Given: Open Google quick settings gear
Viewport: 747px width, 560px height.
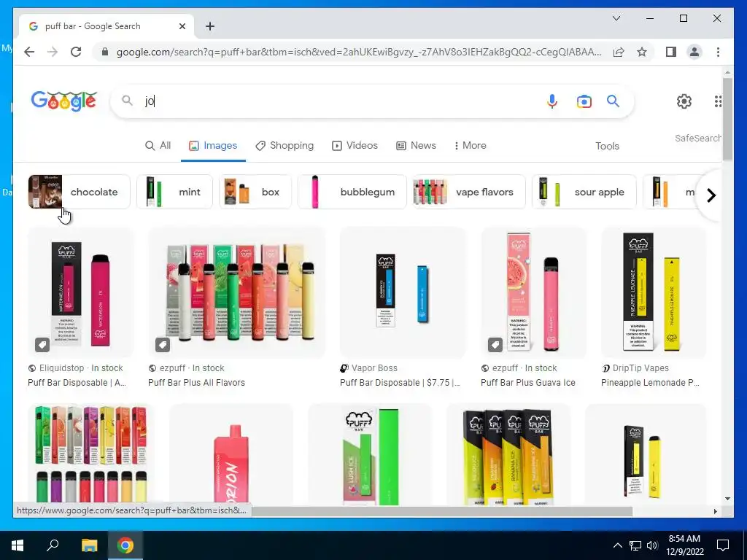Looking at the screenshot, I should 684,101.
